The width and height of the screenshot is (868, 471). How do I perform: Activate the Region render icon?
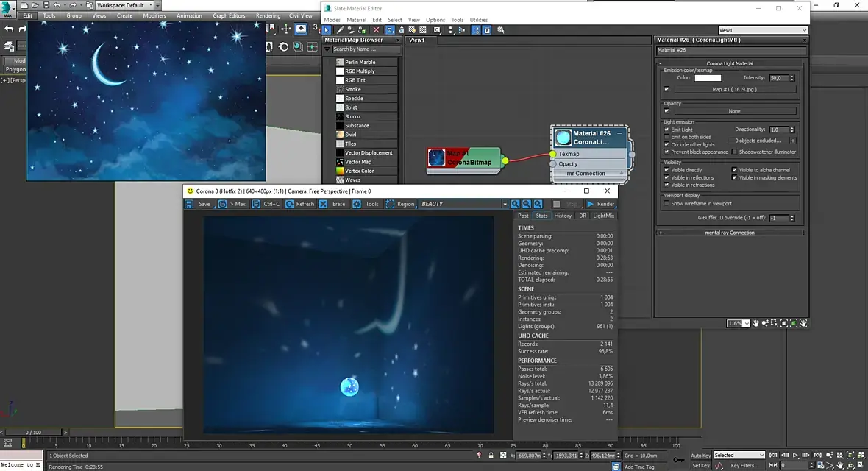click(x=391, y=204)
